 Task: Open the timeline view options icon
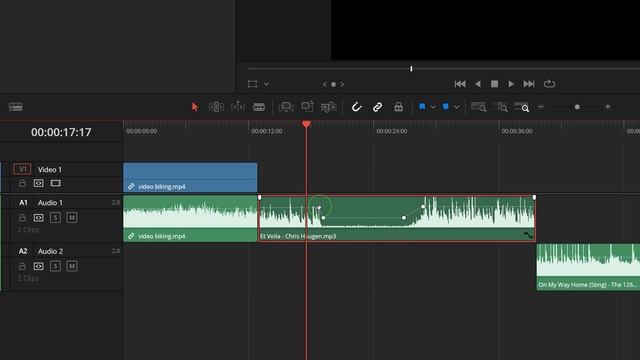point(16,107)
